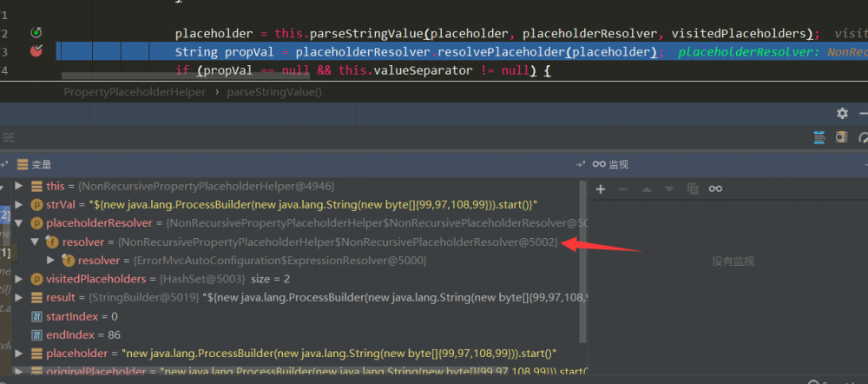Click PropertyPlaceholderHelper in the breadcrumb
The height and width of the screenshot is (384, 868).
(135, 92)
